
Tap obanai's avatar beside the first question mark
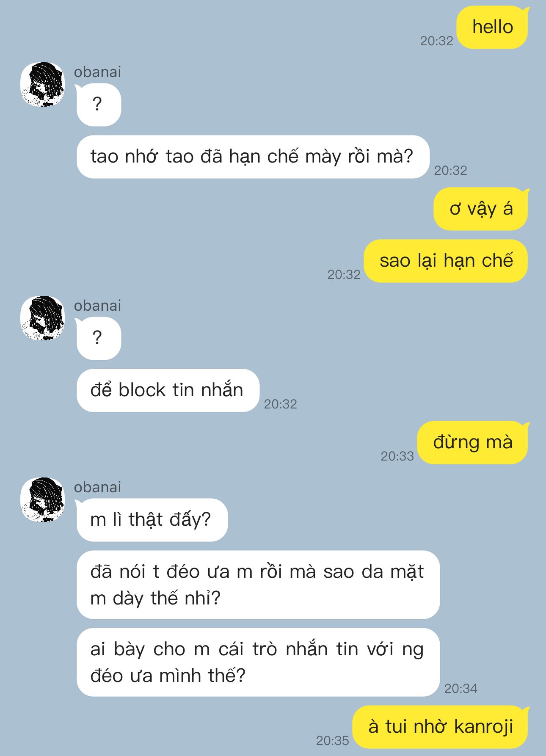42,84
